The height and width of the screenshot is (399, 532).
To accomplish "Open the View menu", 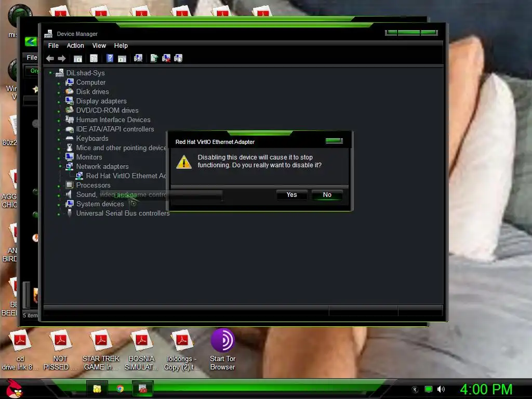I will click(99, 46).
